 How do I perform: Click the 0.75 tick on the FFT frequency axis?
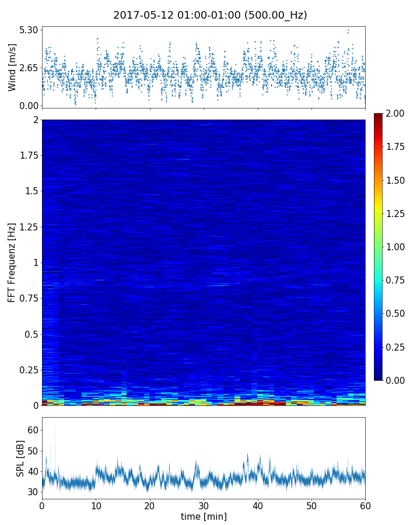click(x=28, y=298)
